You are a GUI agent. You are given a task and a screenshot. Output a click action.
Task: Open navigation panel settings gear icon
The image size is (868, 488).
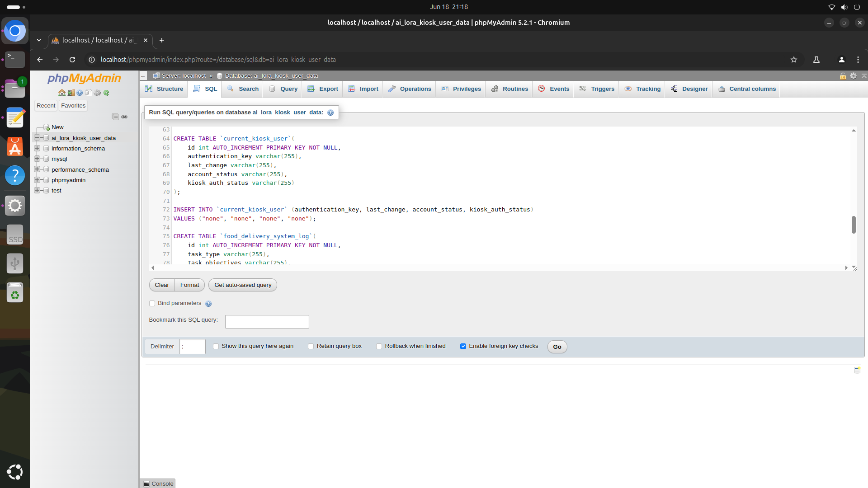tap(97, 93)
